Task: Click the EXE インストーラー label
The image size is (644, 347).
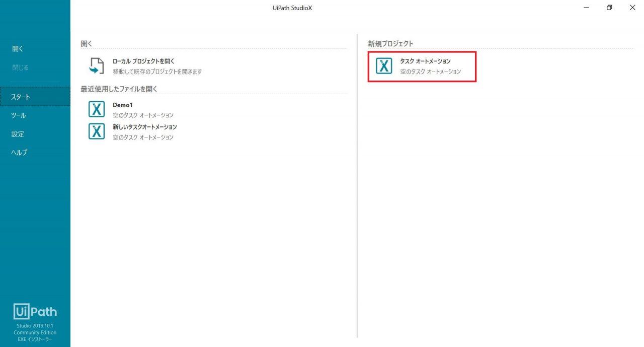Action: 35,339
